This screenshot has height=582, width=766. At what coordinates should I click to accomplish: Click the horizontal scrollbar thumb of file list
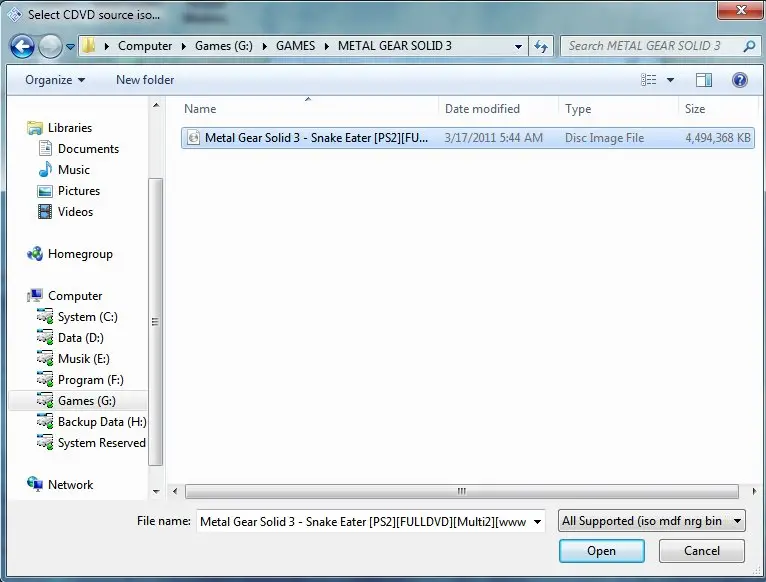pos(462,491)
